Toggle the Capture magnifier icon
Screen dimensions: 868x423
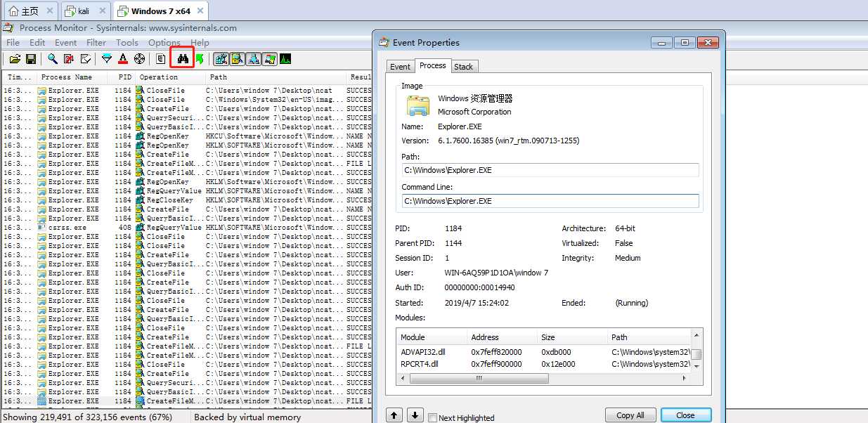53,59
